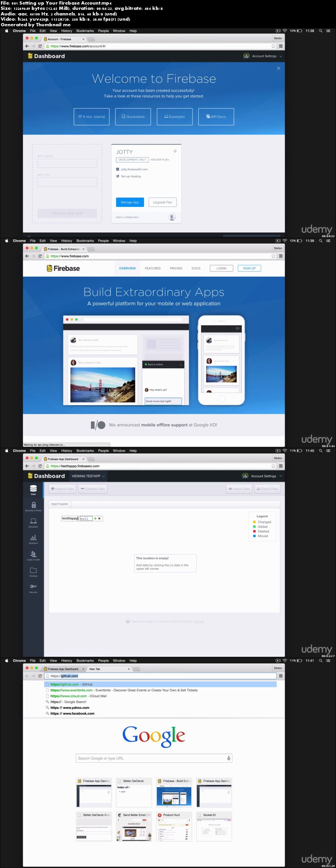The image size is (336, 868).
Task: Open notification center icon near the 11:41 clock
Action: [328, 660]
